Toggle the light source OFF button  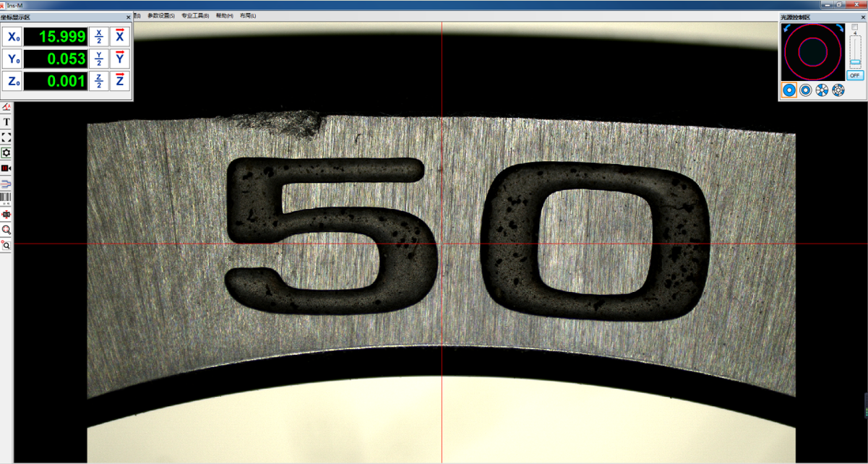tap(854, 75)
